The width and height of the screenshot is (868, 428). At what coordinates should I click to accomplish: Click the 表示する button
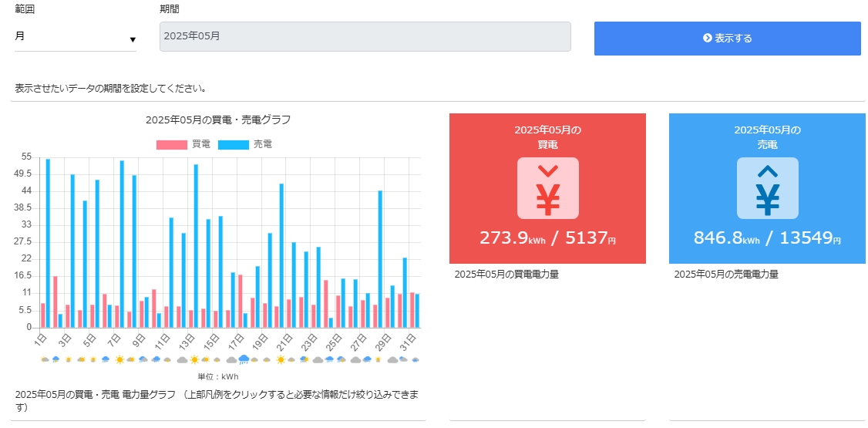[x=728, y=39]
